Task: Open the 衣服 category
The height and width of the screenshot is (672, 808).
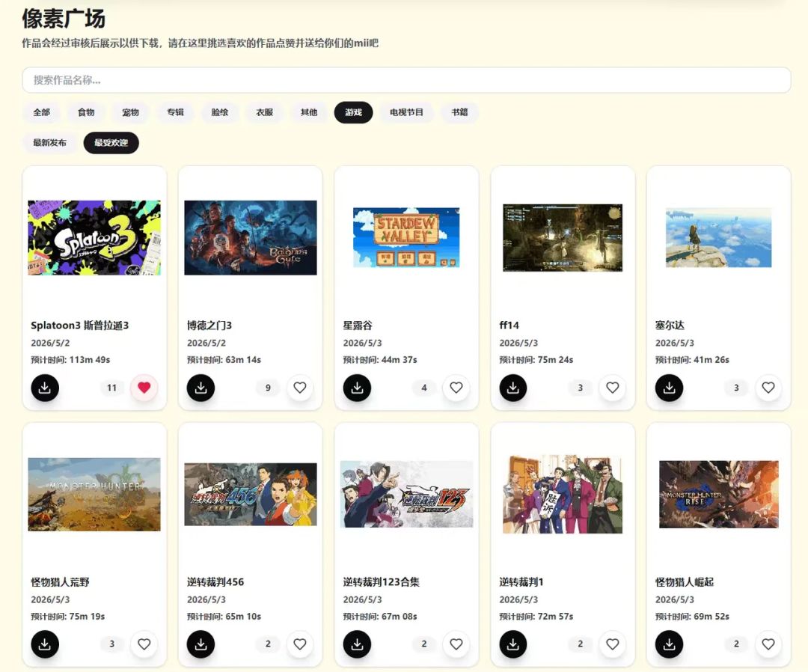Action: tap(264, 112)
